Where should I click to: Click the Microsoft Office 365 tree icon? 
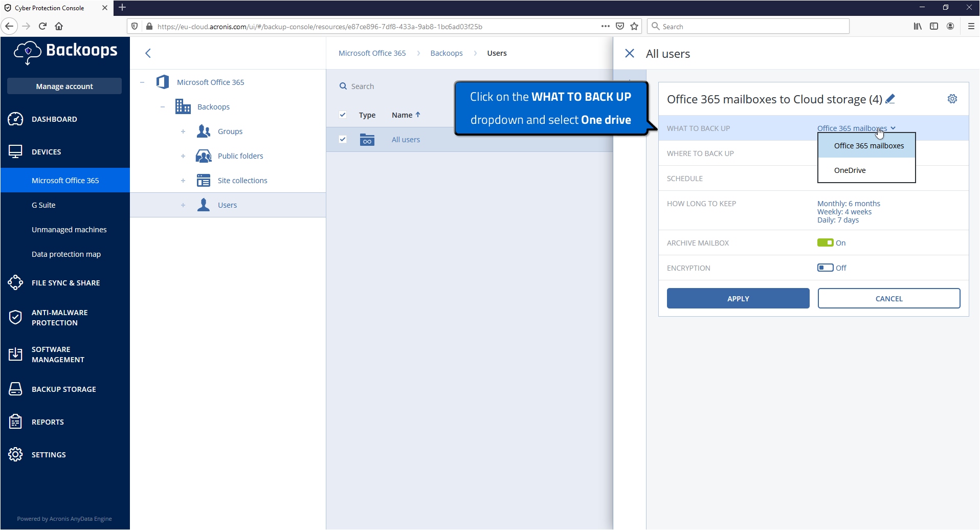[x=163, y=82]
